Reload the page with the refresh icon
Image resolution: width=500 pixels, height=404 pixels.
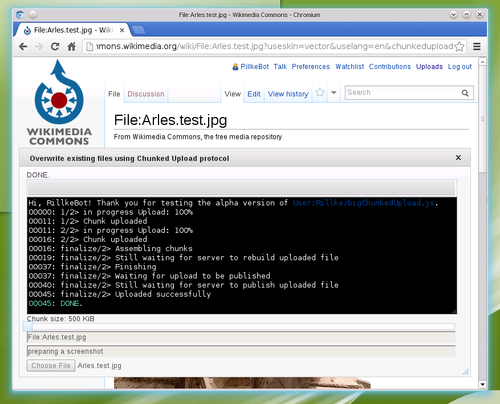tap(55, 46)
